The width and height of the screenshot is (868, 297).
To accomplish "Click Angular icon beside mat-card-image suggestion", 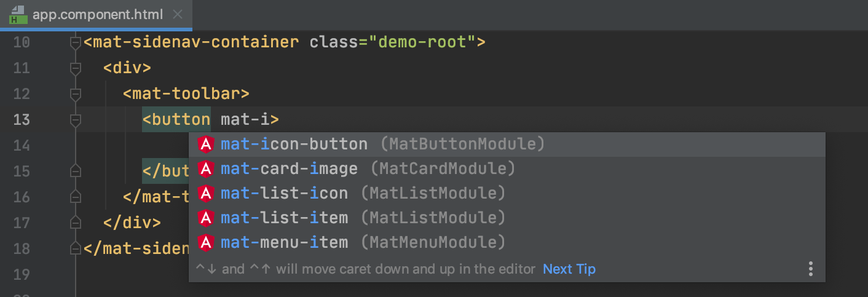I will [x=205, y=168].
